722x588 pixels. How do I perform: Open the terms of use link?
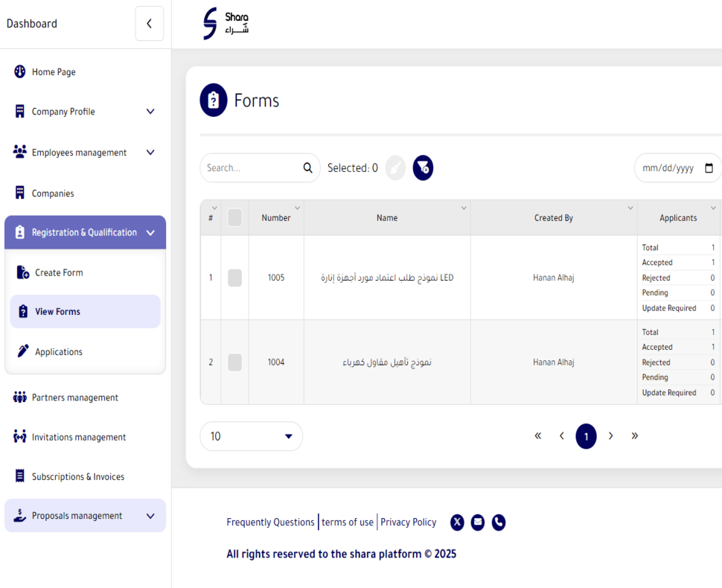347,523
